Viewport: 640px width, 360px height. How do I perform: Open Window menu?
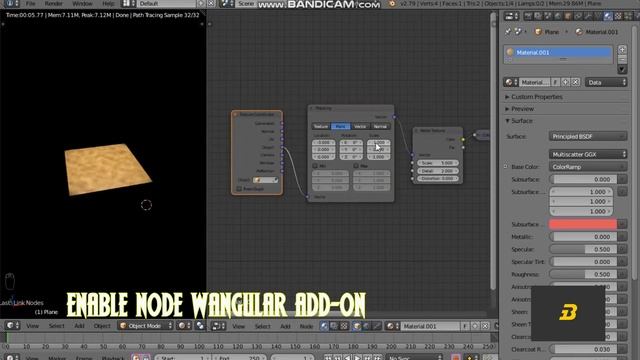coord(82,4)
